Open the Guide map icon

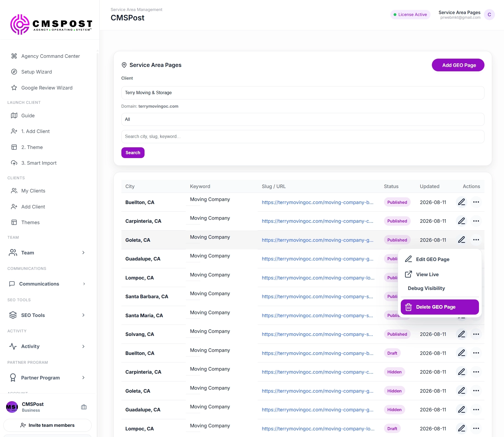tap(14, 116)
